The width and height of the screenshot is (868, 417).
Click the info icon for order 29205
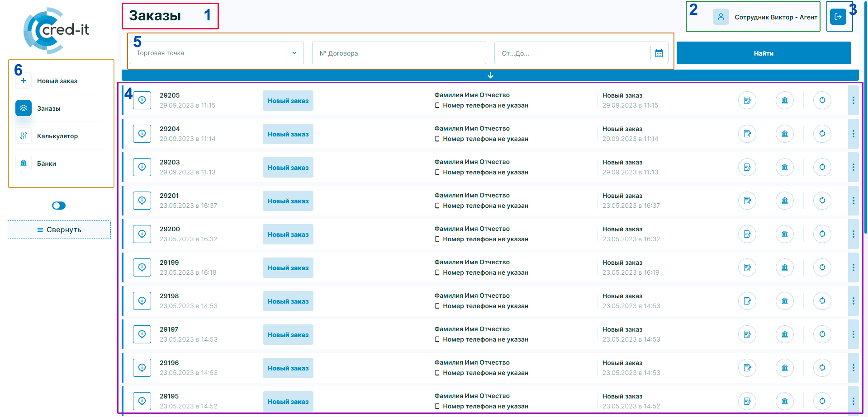[142, 100]
